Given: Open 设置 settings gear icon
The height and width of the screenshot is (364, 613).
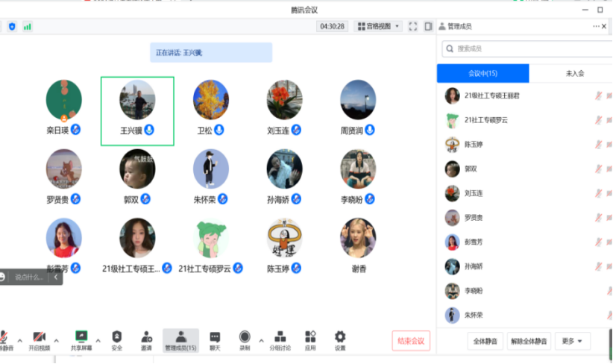Looking at the screenshot, I should (340, 339).
